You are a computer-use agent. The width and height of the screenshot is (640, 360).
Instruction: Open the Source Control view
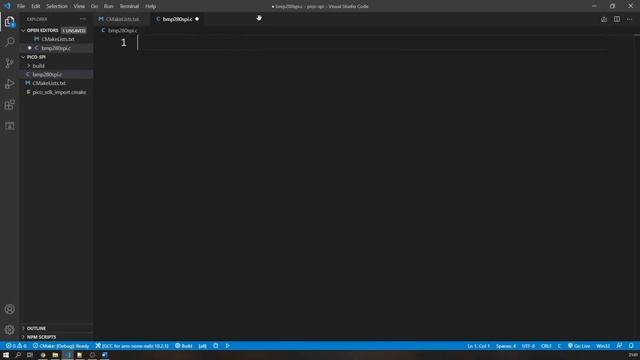pyautogui.click(x=9, y=63)
